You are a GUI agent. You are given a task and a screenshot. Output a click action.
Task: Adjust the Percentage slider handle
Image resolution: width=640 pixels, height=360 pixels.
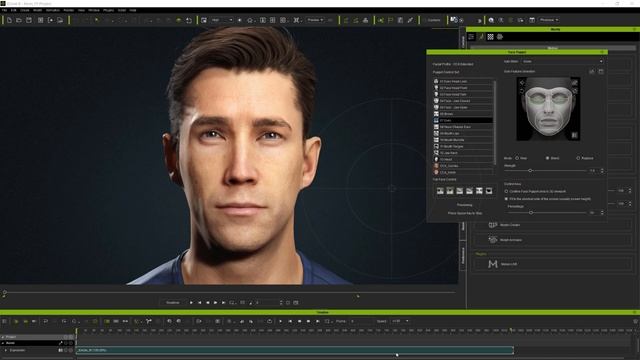tap(531, 213)
